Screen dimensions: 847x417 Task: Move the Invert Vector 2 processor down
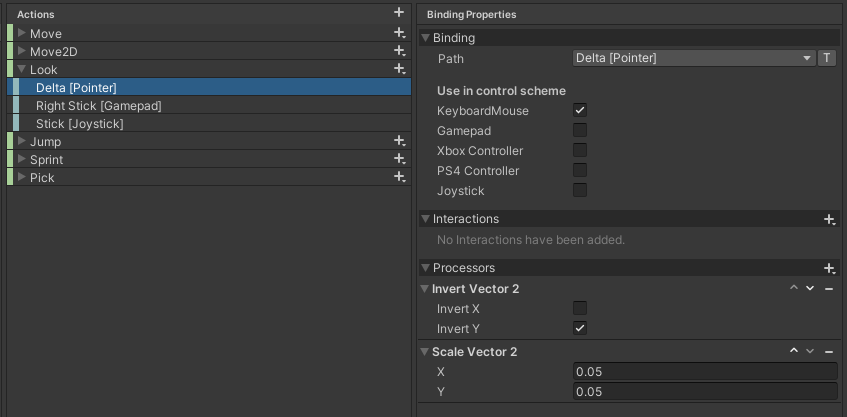coord(810,288)
